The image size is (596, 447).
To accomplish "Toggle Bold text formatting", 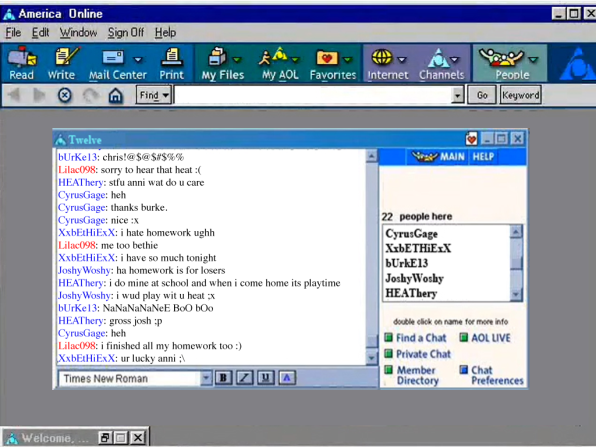I will click(224, 378).
